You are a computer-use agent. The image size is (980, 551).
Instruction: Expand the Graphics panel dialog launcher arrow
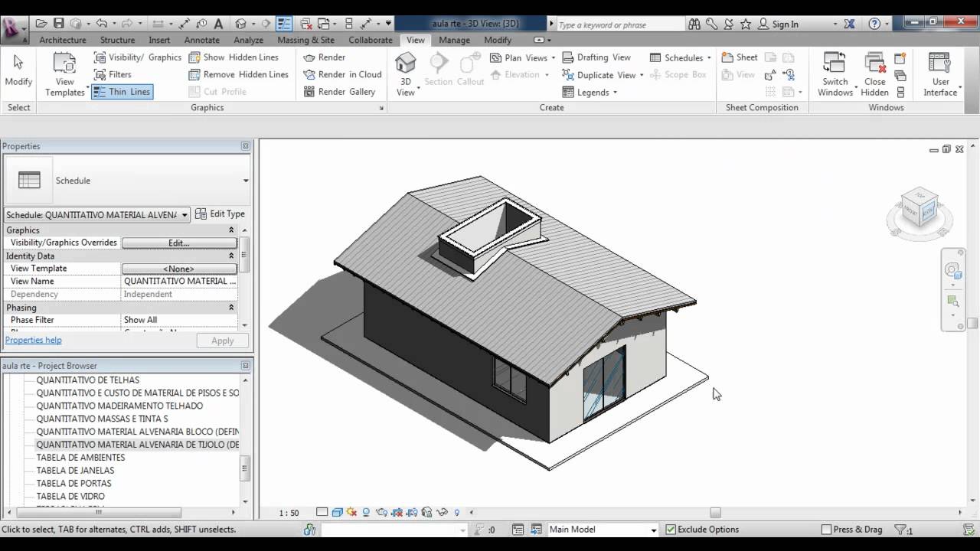pos(381,108)
